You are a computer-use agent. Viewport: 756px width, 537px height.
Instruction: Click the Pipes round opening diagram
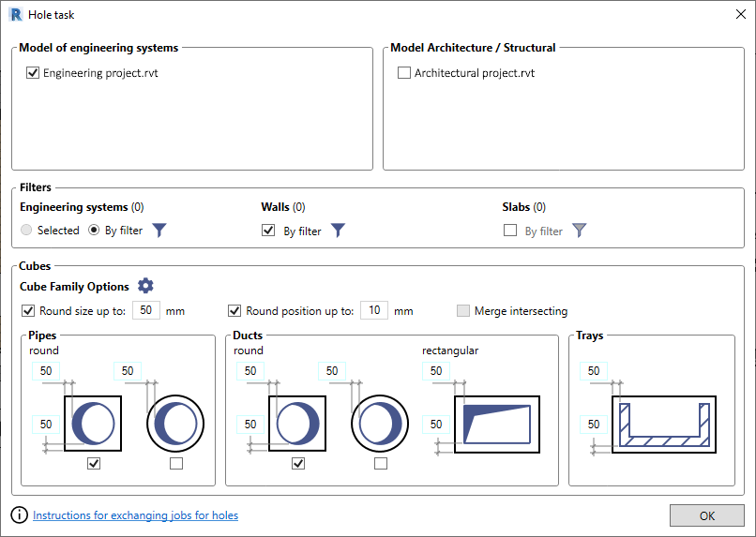click(x=175, y=424)
